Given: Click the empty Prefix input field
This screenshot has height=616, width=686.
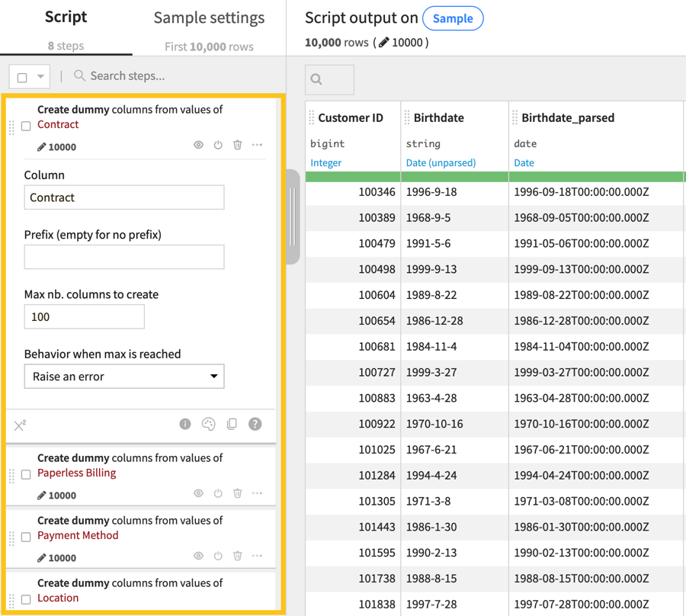Looking at the screenshot, I should 124,257.
